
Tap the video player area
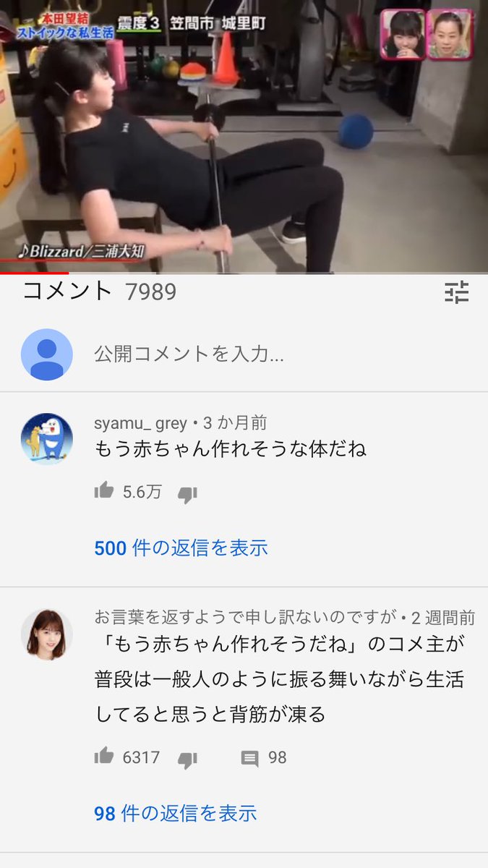point(244,136)
